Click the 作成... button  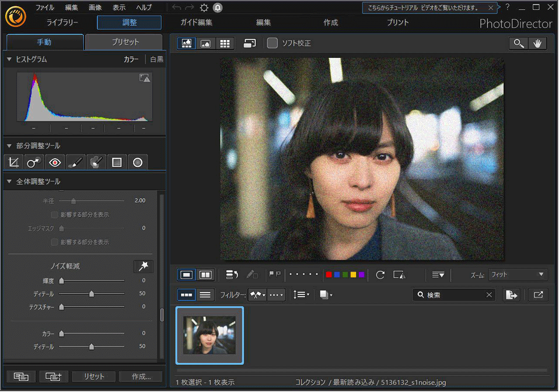140,376
